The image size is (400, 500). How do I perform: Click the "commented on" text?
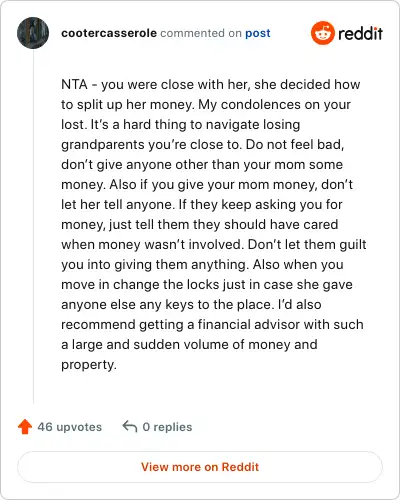(x=201, y=33)
